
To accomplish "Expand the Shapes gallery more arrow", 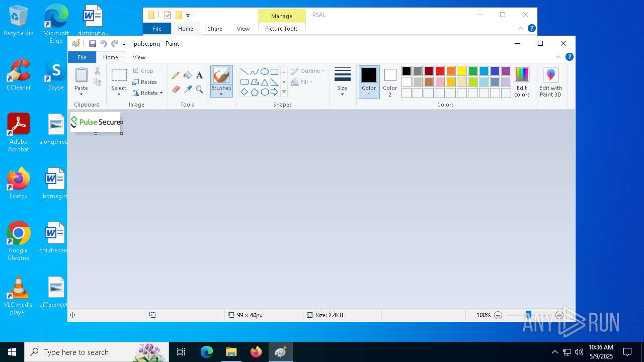I will 284,92.
